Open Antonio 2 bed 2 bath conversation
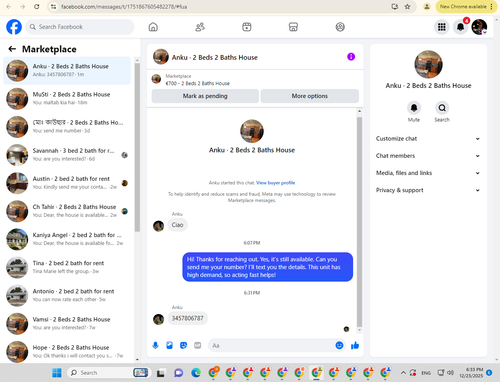 pyautogui.click(x=67, y=296)
